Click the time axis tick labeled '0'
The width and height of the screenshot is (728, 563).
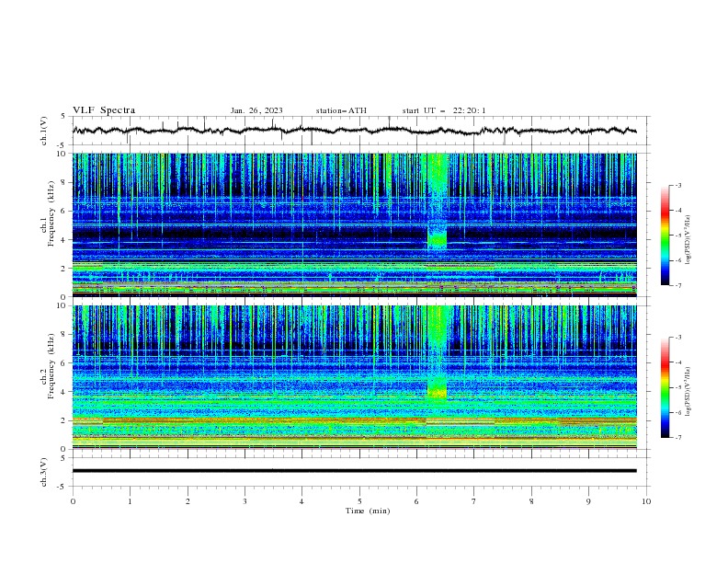click(x=73, y=501)
